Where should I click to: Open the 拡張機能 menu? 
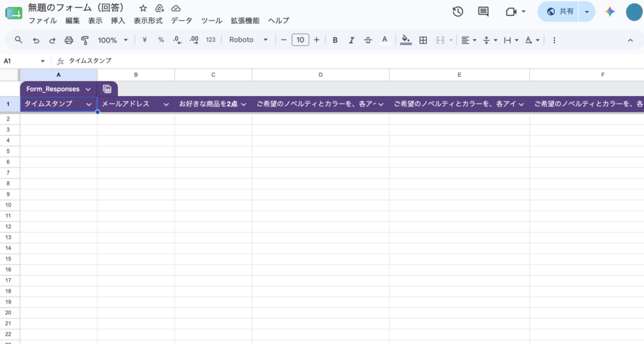(x=245, y=21)
